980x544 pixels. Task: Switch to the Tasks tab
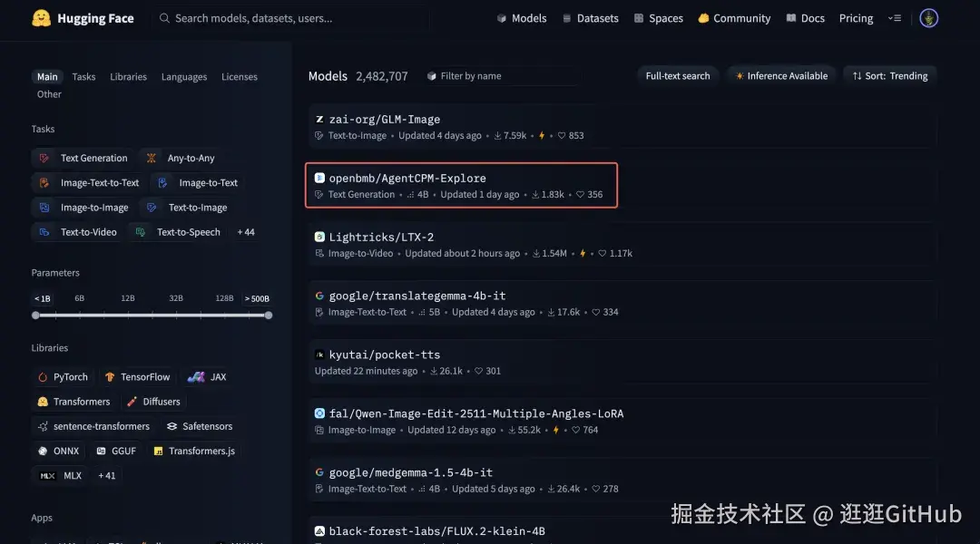tap(83, 76)
